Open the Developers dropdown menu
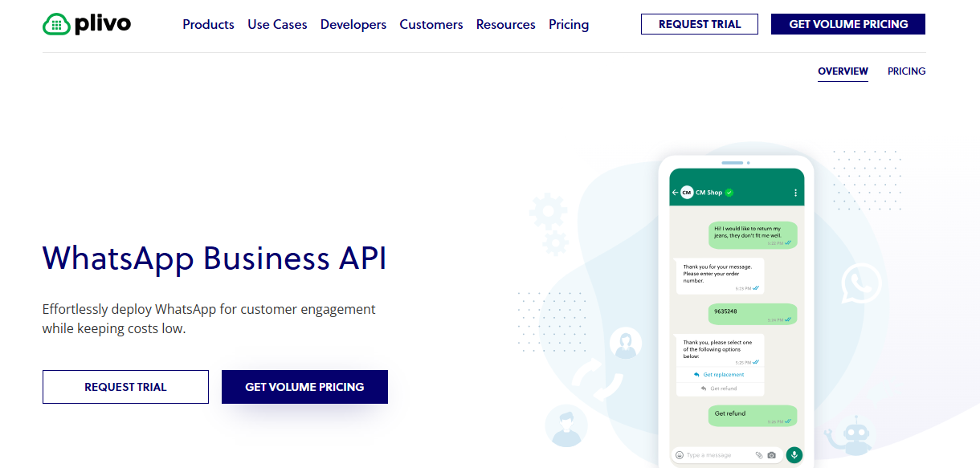 [353, 24]
